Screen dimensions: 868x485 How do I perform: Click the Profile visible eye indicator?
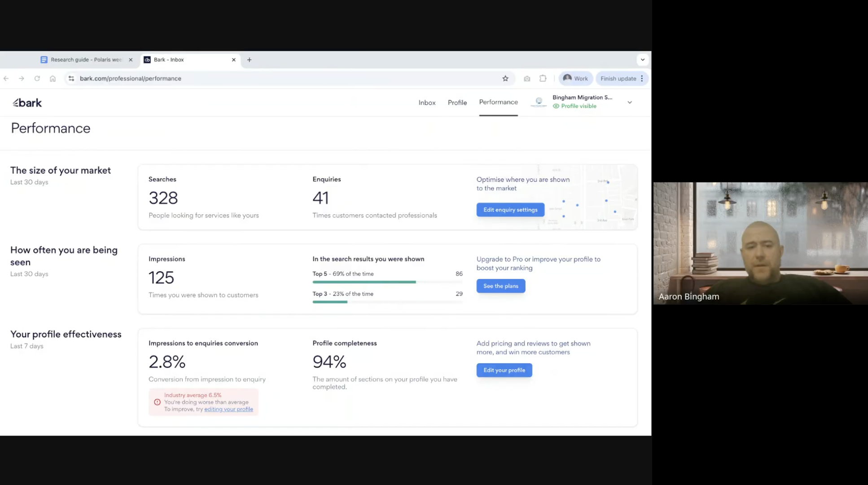pyautogui.click(x=556, y=106)
